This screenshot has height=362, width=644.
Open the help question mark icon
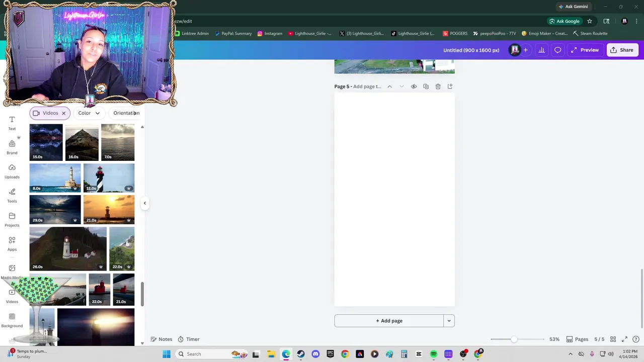pyautogui.click(x=636, y=339)
